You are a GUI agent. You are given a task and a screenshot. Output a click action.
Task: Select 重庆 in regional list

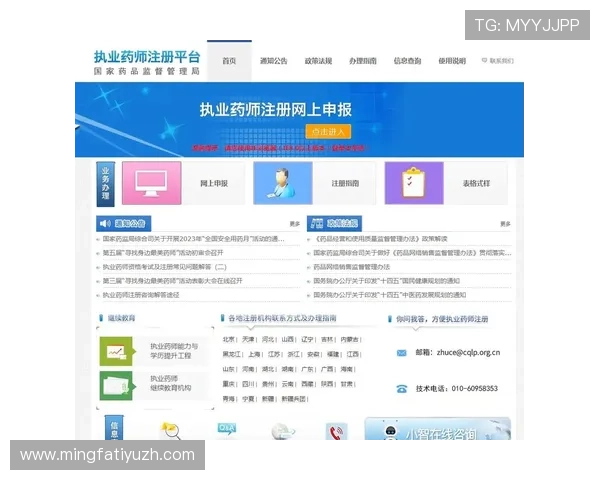point(228,384)
